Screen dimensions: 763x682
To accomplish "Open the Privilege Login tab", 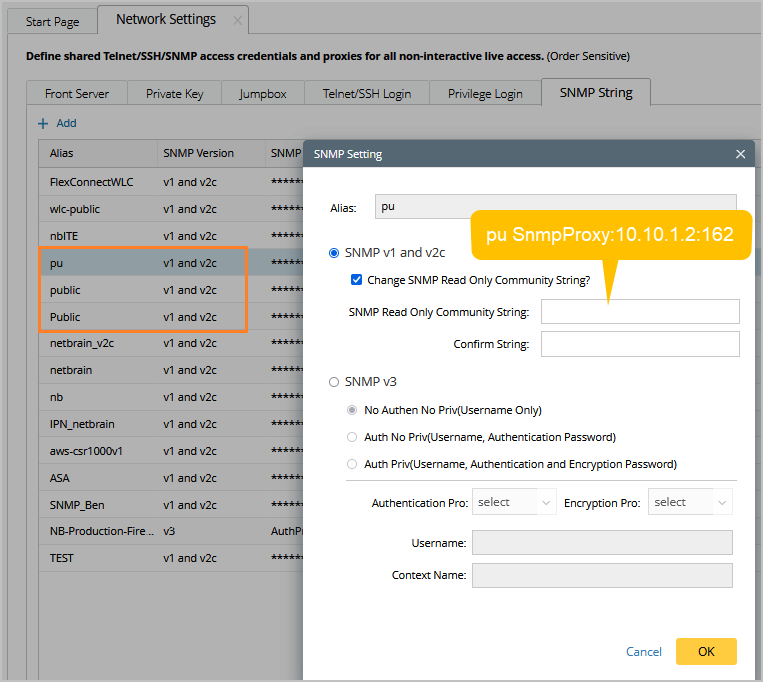I will click(485, 93).
